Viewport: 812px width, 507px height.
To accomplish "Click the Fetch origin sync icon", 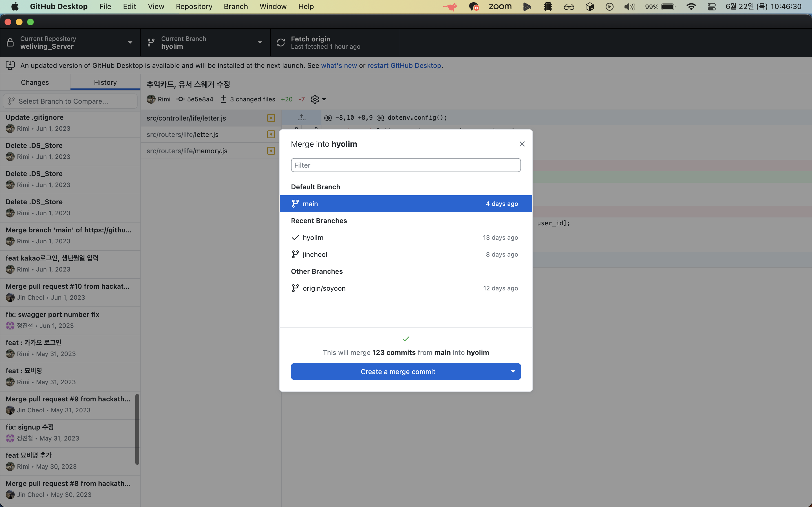I will [x=281, y=43].
